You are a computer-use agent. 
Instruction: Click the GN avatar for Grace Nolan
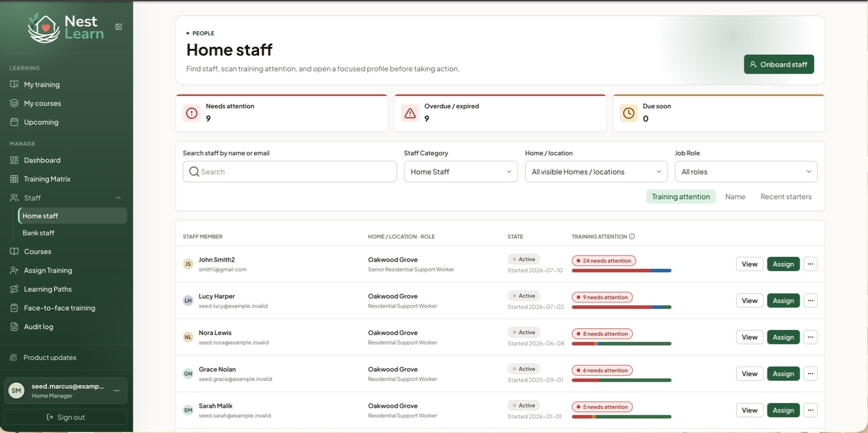[188, 373]
